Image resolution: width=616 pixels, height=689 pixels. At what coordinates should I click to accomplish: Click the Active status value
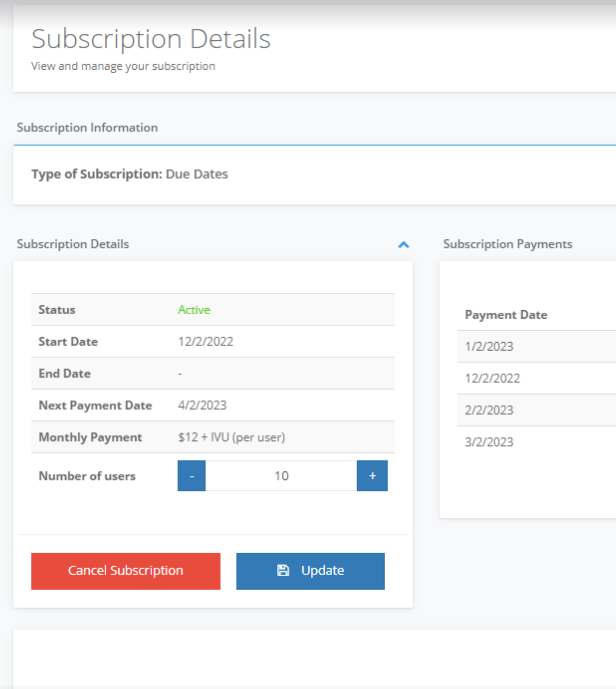[194, 310]
